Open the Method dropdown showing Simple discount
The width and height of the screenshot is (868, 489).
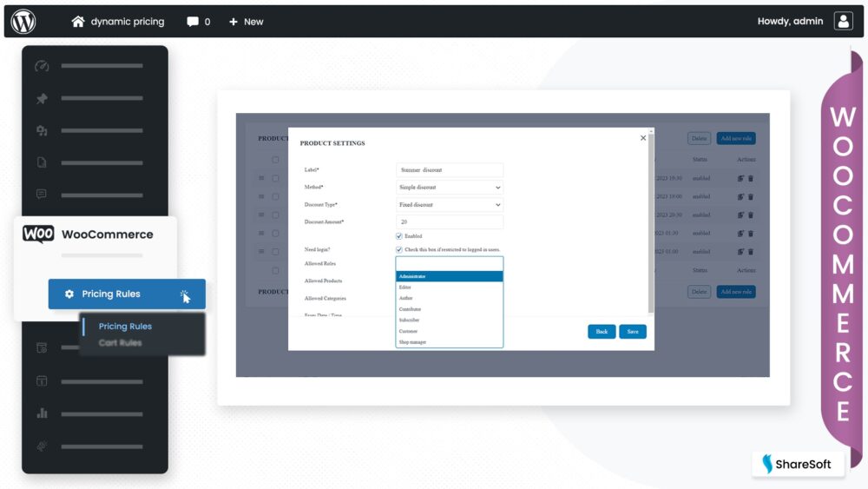pyautogui.click(x=450, y=188)
